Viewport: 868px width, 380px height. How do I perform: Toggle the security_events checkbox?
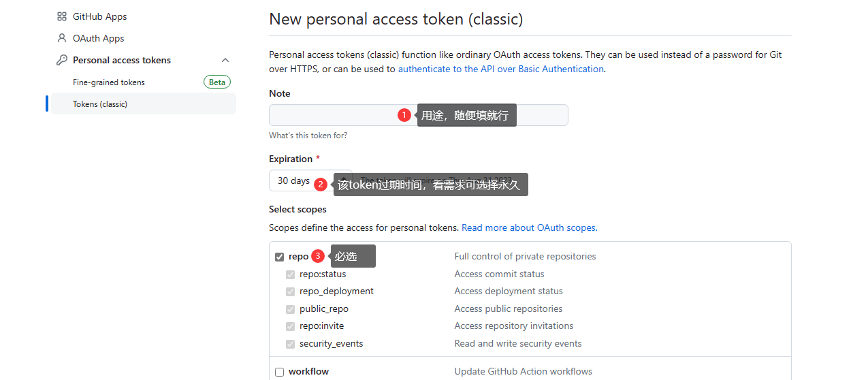click(x=291, y=344)
